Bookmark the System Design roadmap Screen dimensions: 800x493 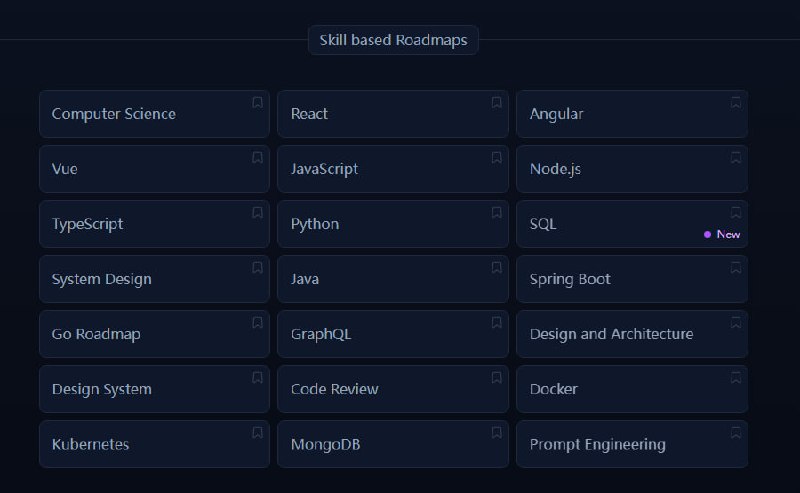[x=257, y=267]
